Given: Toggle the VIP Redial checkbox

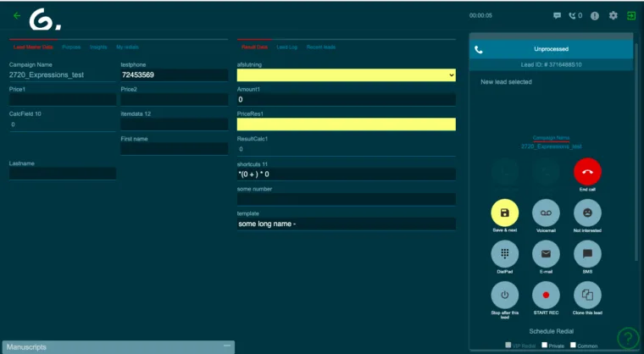Looking at the screenshot, I should 508,345.
